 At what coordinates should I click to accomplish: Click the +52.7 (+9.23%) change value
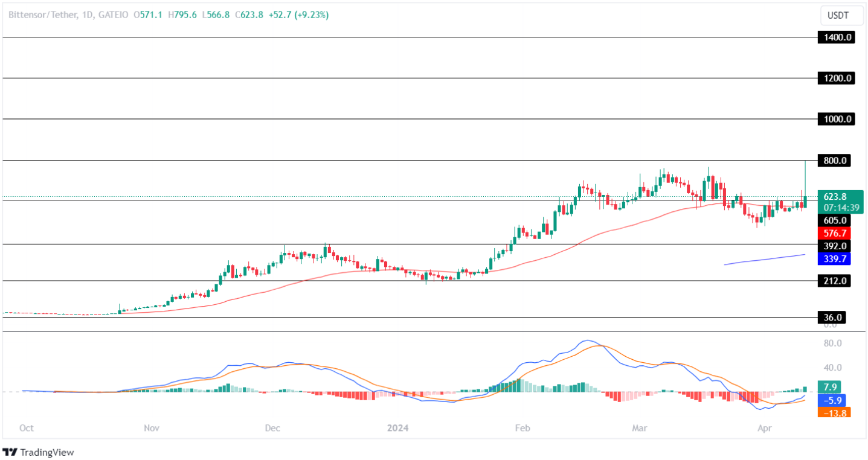pyautogui.click(x=299, y=15)
